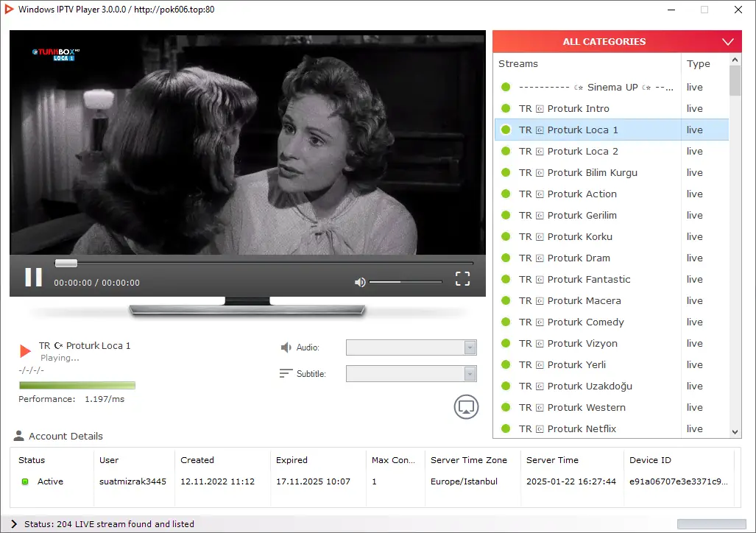Play the Proturk Comedy stream
Screen dimensions: 756x533
[x=612, y=322]
